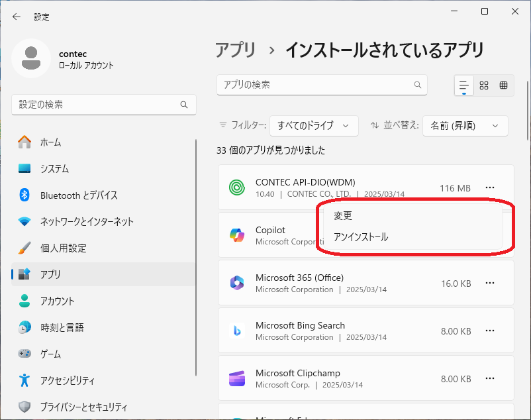Open more options for Microsoft 365 (Office)
531x420 pixels.
click(x=490, y=283)
